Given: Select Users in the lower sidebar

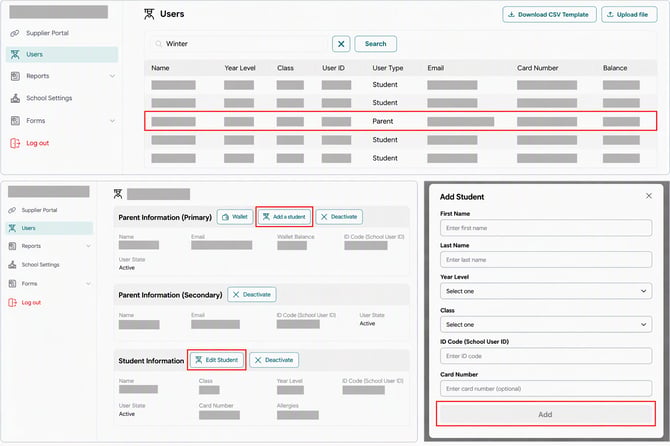Looking at the screenshot, I should pyautogui.click(x=49, y=228).
